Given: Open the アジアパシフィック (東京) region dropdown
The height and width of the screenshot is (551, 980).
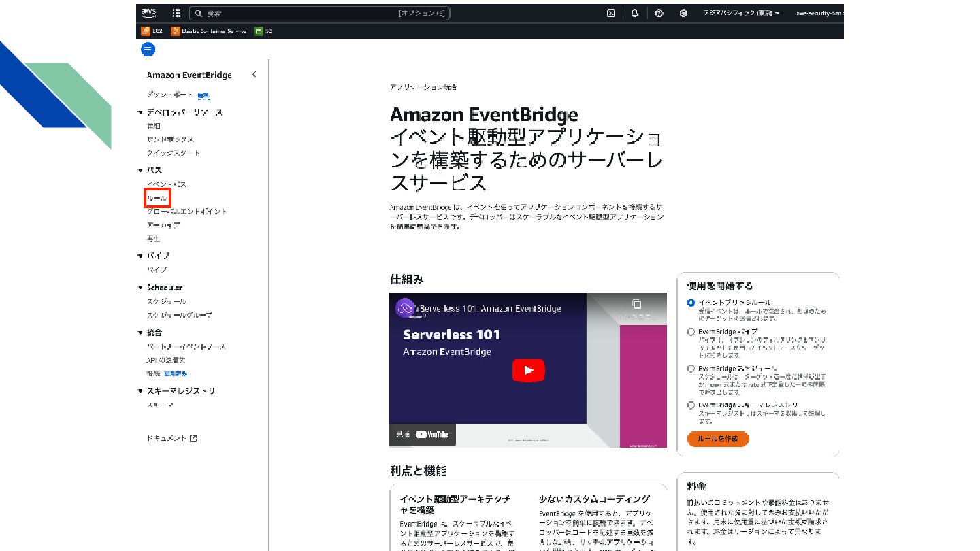Looking at the screenshot, I should point(741,13).
